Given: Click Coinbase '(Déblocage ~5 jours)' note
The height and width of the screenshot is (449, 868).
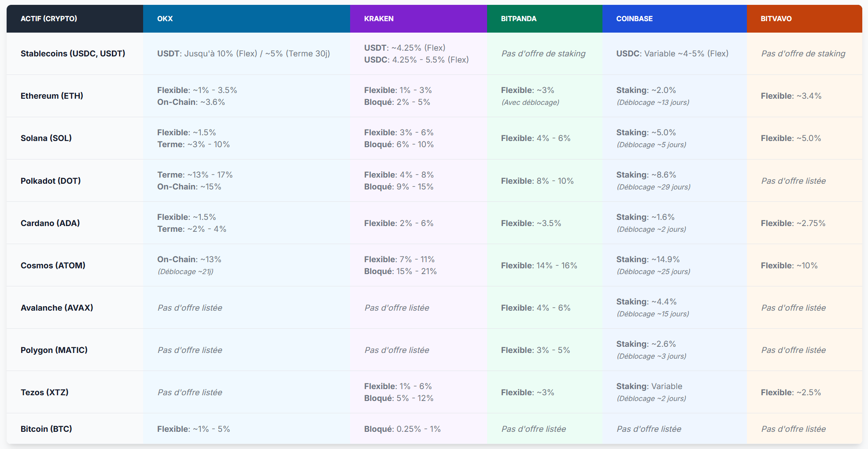Looking at the screenshot, I should 651,145.
